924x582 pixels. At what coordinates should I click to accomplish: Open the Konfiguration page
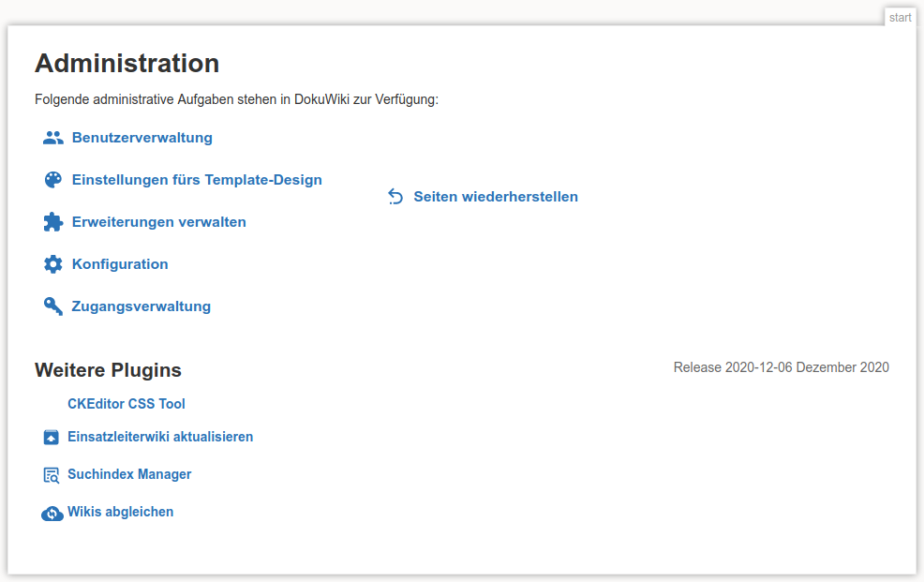[120, 263]
